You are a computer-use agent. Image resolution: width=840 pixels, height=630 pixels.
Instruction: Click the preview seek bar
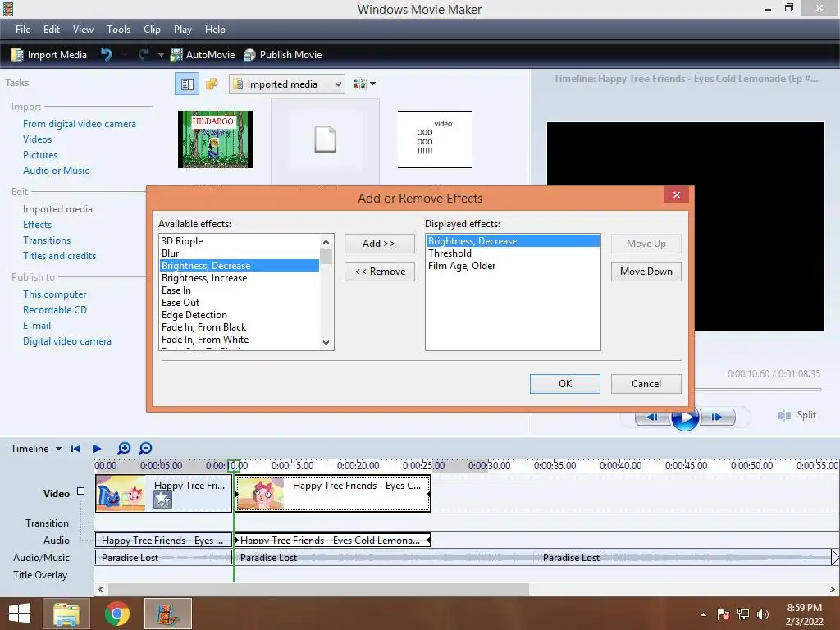758,389
